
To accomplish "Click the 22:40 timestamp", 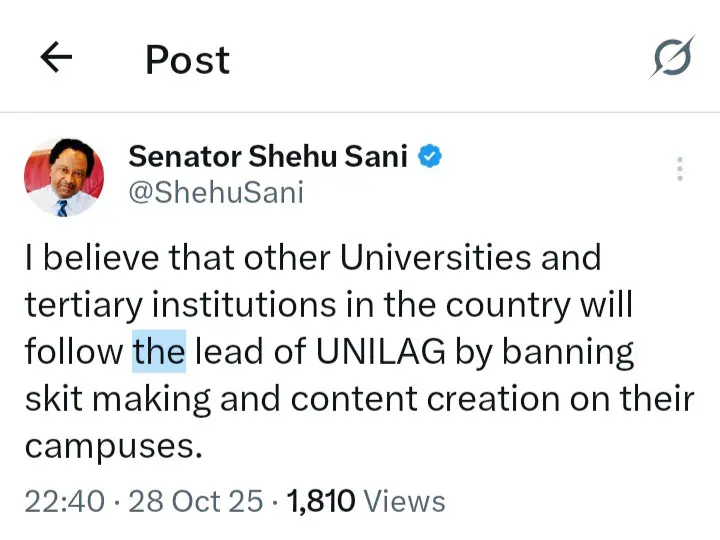I will [x=62, y=500].
